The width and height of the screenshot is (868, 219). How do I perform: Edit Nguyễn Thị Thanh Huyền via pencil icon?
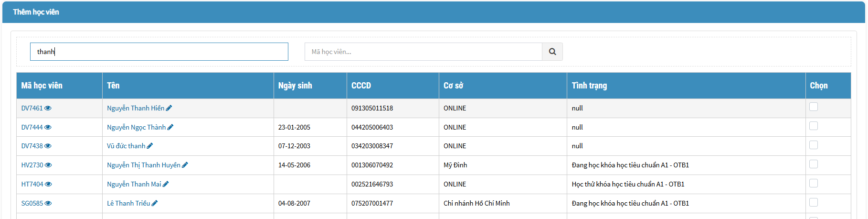[x=185, y=165]
